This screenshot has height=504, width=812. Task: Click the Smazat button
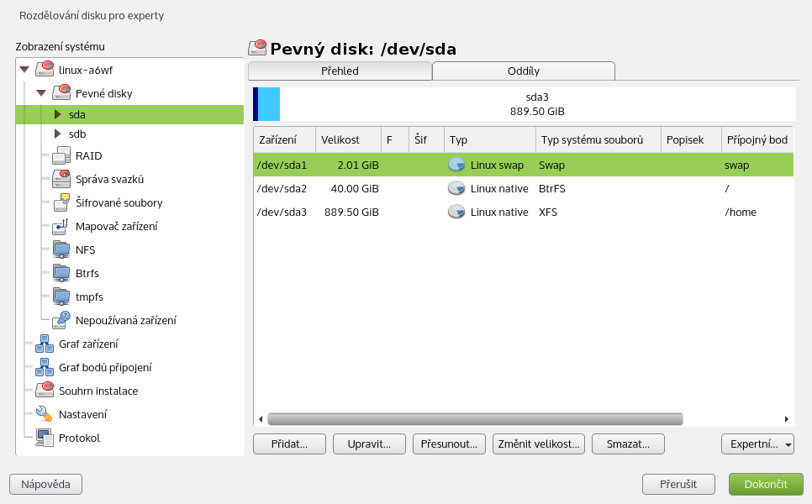628,444
